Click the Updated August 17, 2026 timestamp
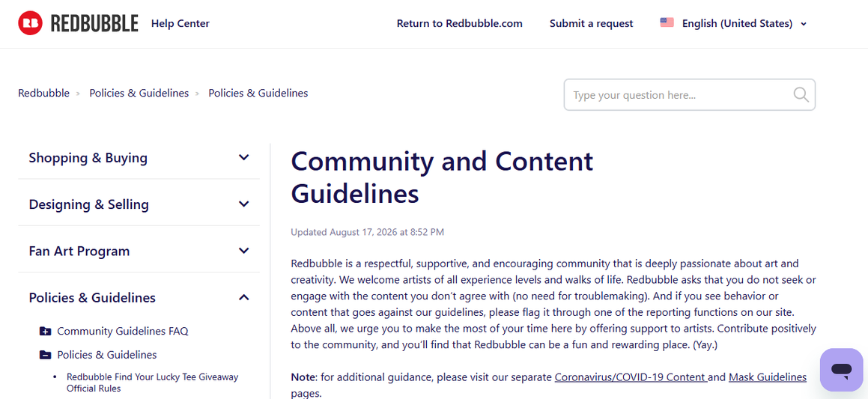Viewport: 868px width, 399px height. (x=368, y=232)
